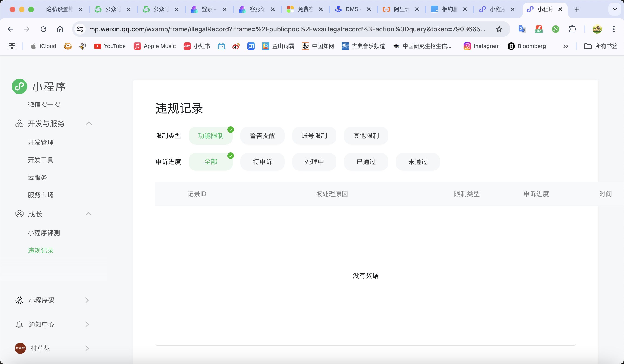Choose the 账号限制 restriction type option
The width and height of the screenshot is (624, 364).
[314, 136]
